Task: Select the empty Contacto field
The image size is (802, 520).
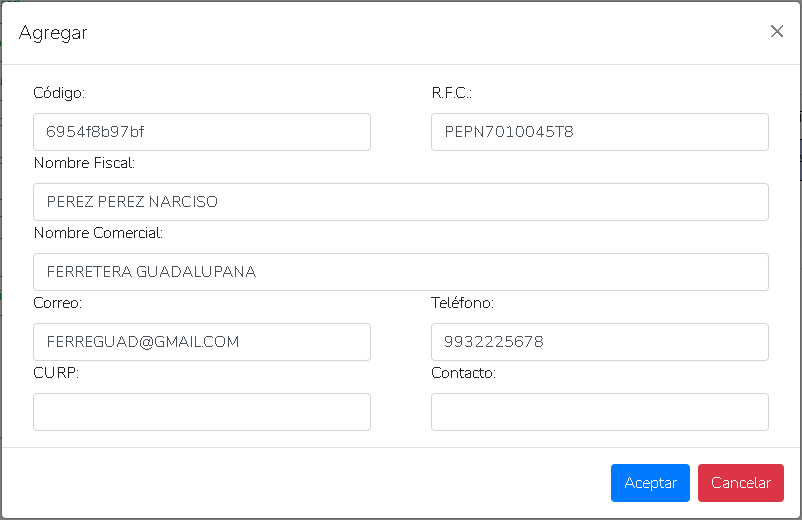Action: point(599,412)
